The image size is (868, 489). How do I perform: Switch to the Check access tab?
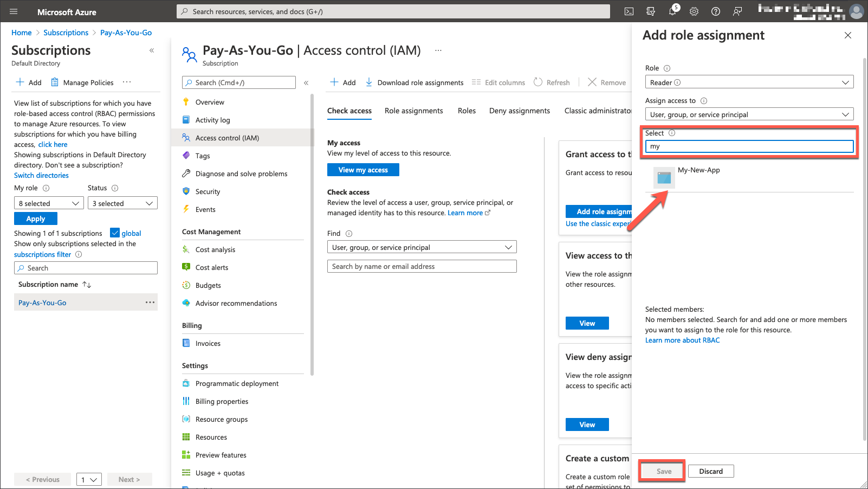(349, 111)
